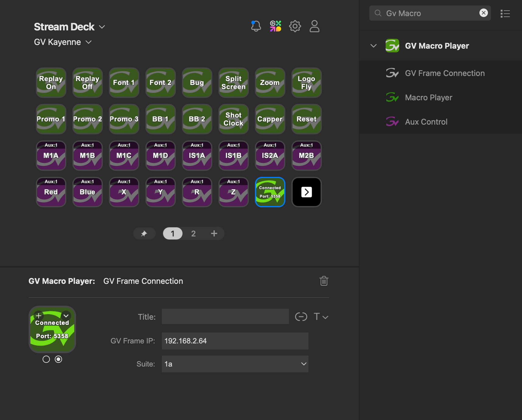Select the Reset macro key
The width and height of the screenshot is (522, 420).
[307, 119]
